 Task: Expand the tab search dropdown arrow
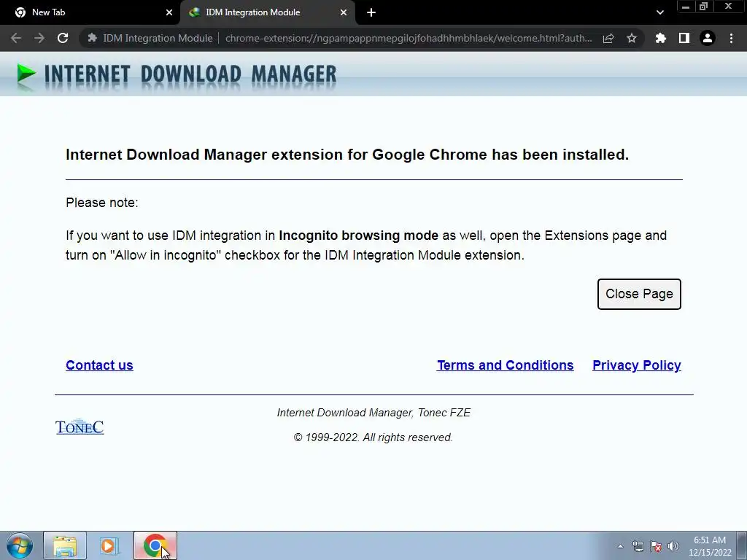coord(659,12)
